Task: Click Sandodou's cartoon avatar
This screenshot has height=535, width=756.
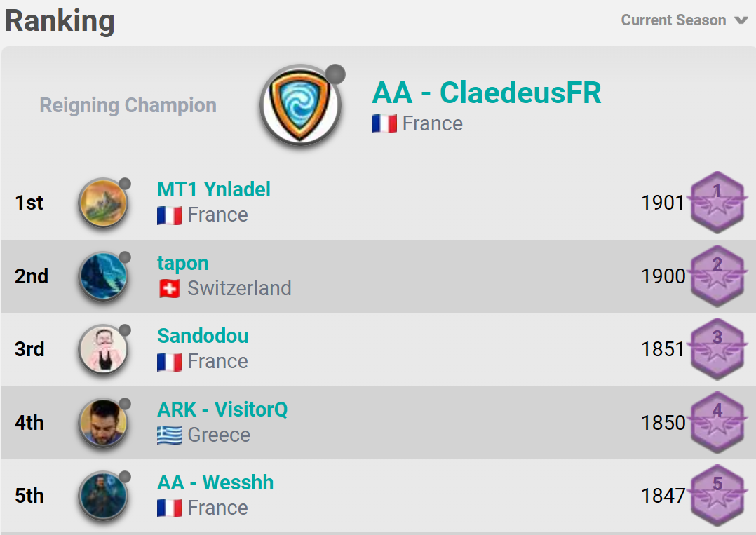Action: [103, 349]
